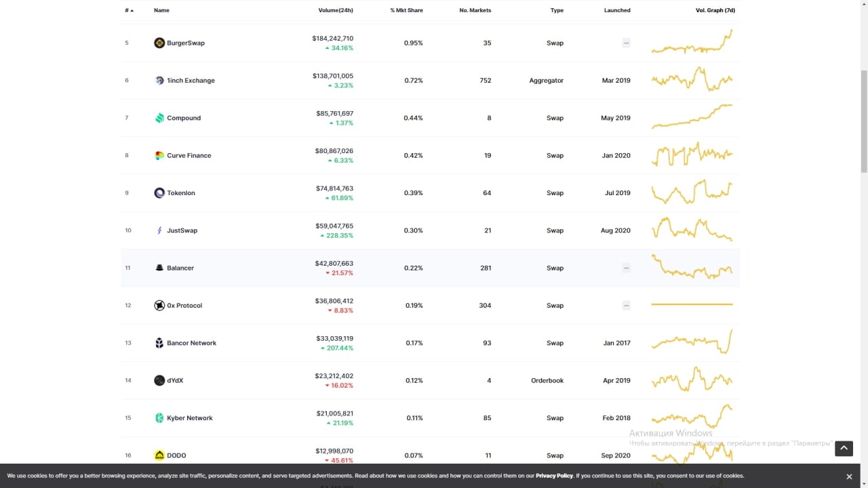Click Kyber Network volume $21,005,821
This screenshot has width=868, height=488.
coord(334,413)
